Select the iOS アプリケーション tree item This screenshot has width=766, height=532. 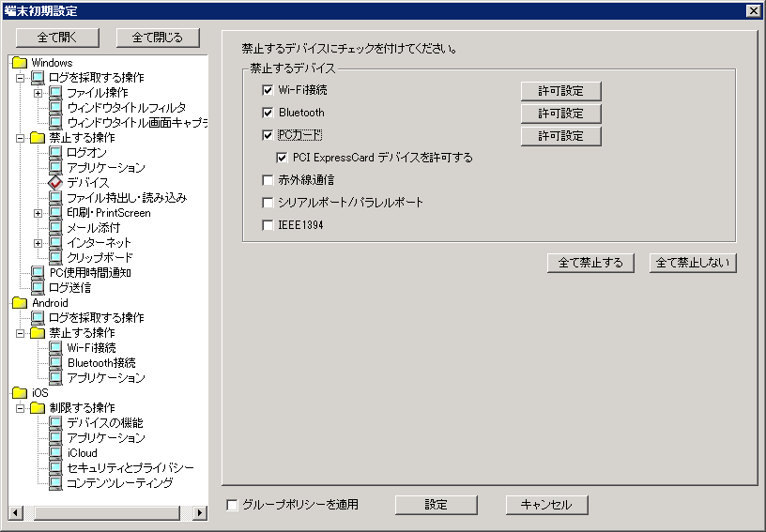click(106, 438)
